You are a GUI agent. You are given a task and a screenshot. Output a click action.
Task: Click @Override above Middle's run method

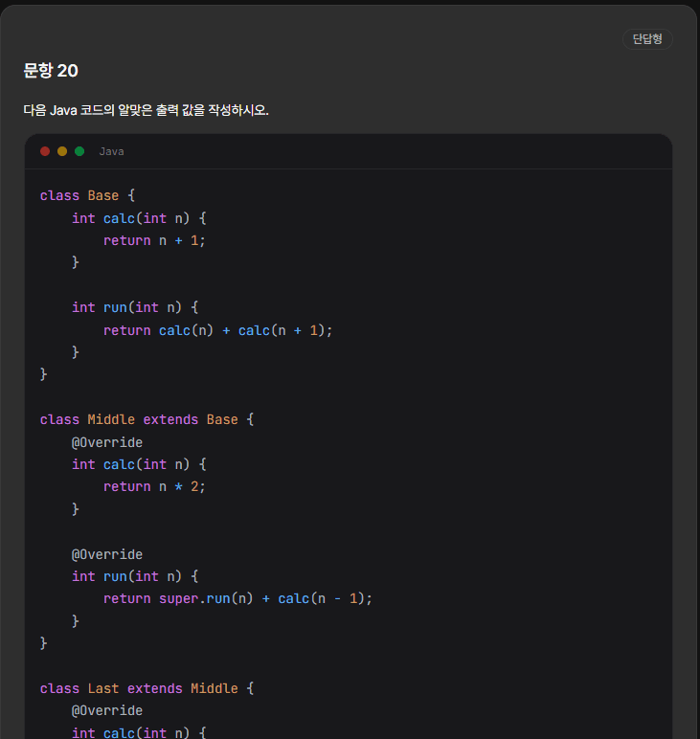[107, 554]
